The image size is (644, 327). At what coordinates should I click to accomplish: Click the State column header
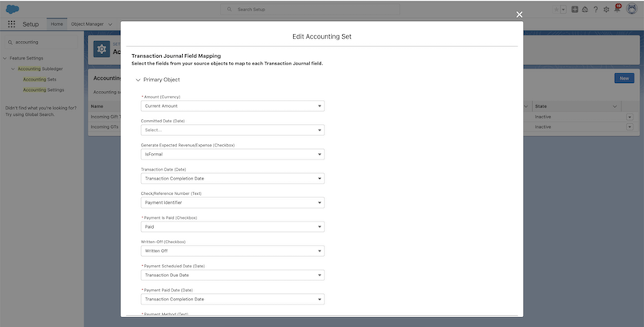[576, 106]
